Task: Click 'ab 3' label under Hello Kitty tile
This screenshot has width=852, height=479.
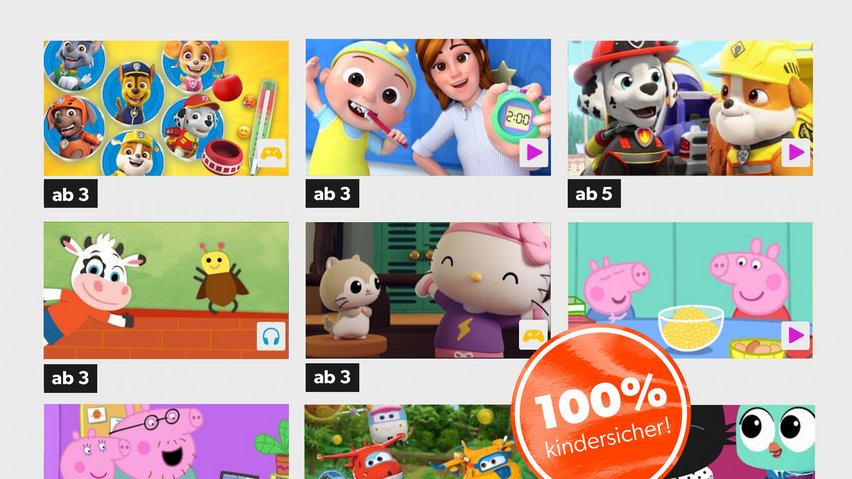Action: [x=332, y=377]
